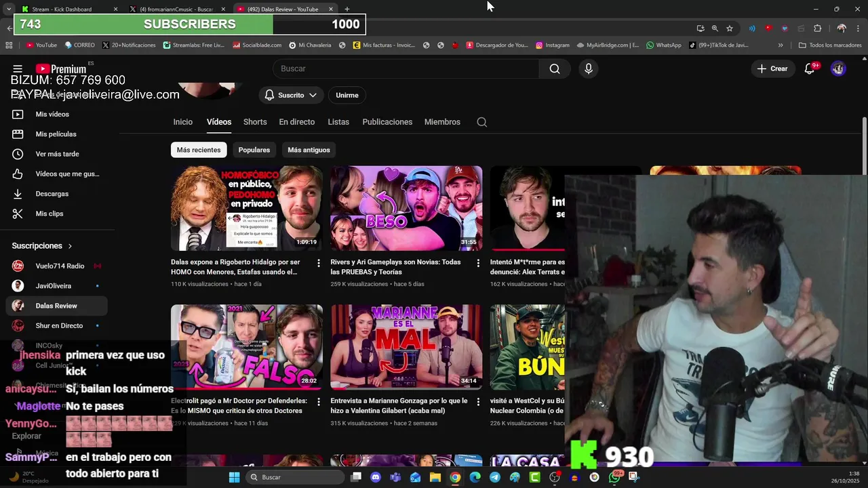Open WhatsApp from the taskbar

[614, 477]
